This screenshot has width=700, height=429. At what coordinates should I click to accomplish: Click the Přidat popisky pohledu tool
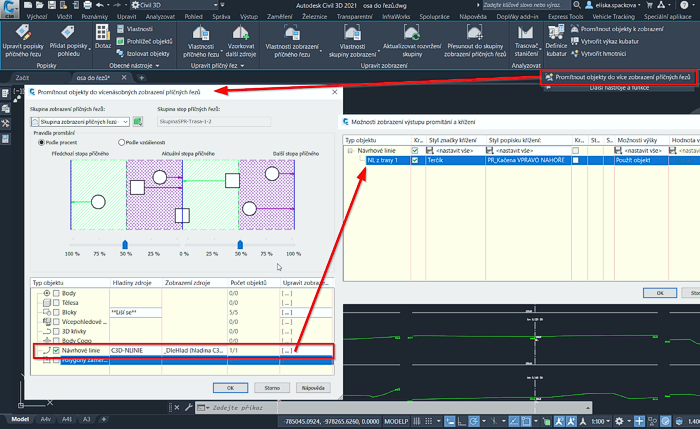(68, 41)
